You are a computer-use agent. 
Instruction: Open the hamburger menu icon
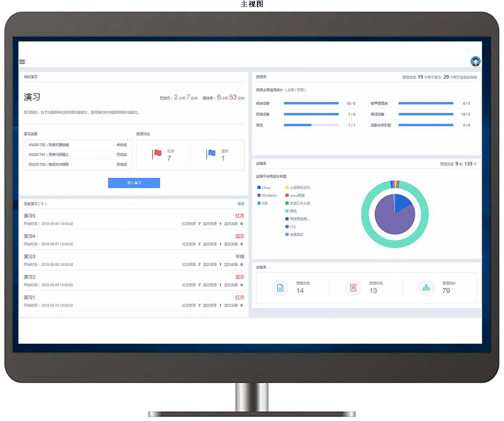click(22, 62)
